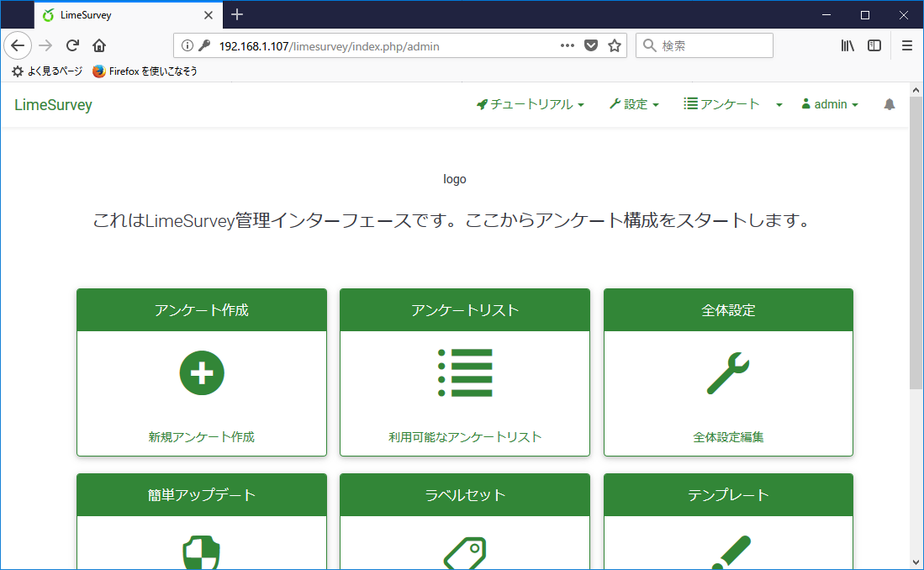
Task: Open the テンプレート card header
Action: coord(728,495)
